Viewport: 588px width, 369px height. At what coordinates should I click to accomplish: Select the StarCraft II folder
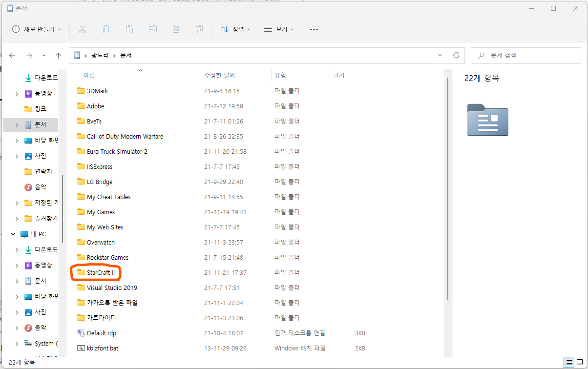pyautogui.click(x=96, y=272)
